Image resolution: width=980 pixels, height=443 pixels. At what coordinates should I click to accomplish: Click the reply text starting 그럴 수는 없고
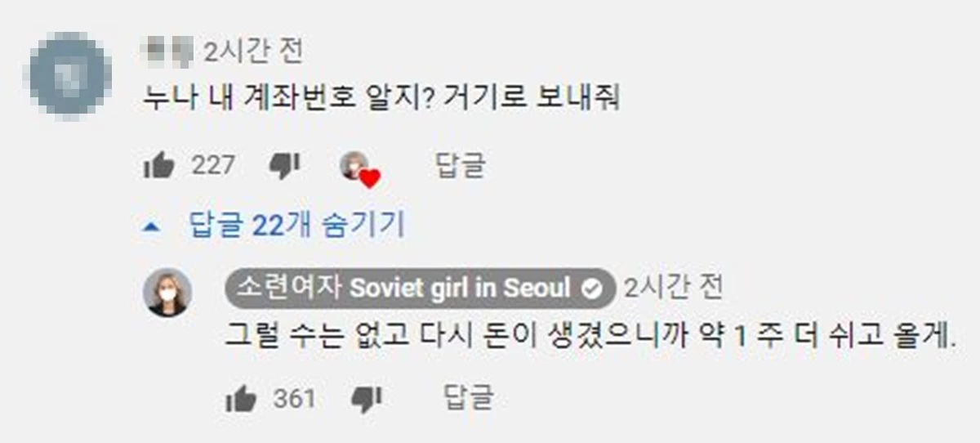pyautogui.click(x=591, y=337)
